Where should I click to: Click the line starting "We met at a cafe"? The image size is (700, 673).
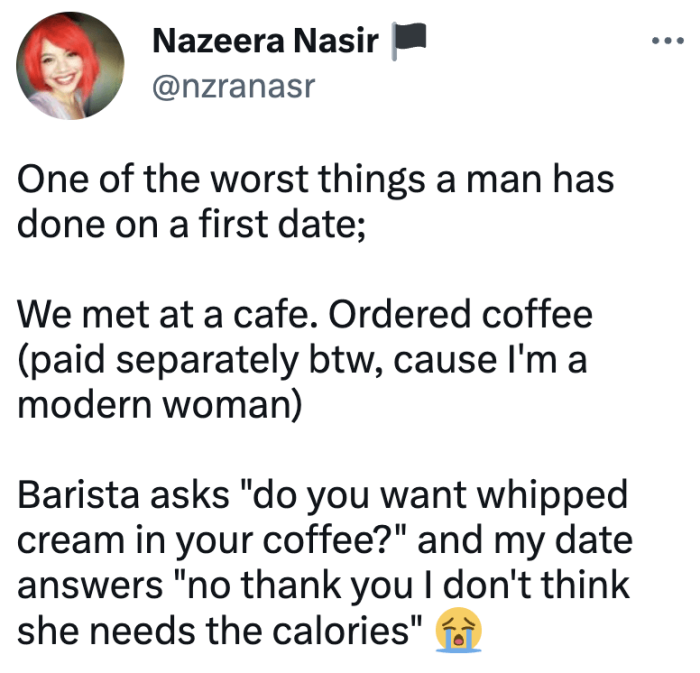pyautogui.click(x=305, y=315)
